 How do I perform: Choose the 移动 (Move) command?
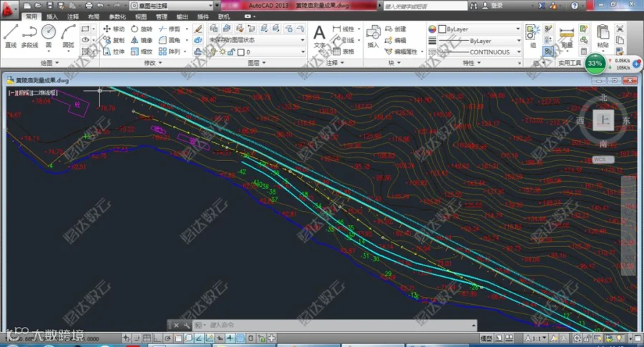tap(114, 29)
